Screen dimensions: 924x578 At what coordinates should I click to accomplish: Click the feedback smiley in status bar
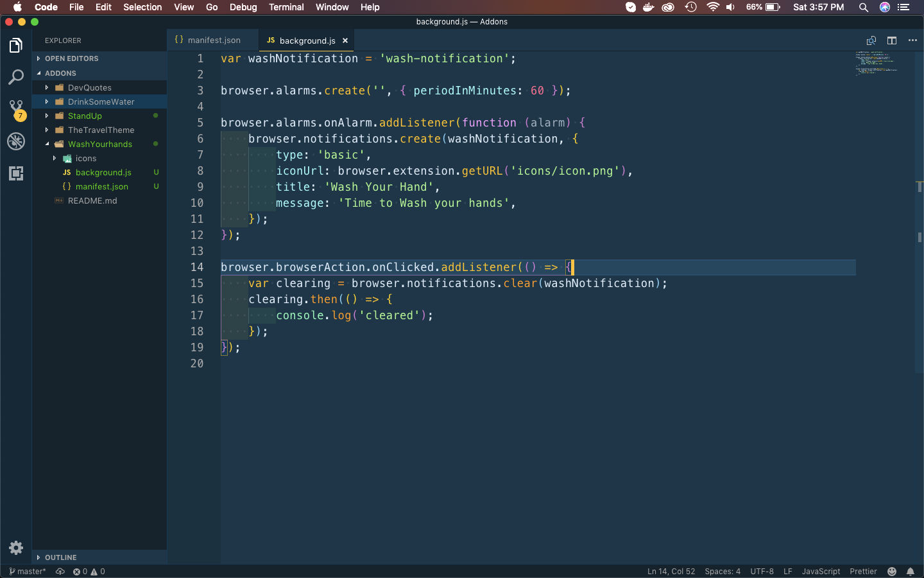892,572
